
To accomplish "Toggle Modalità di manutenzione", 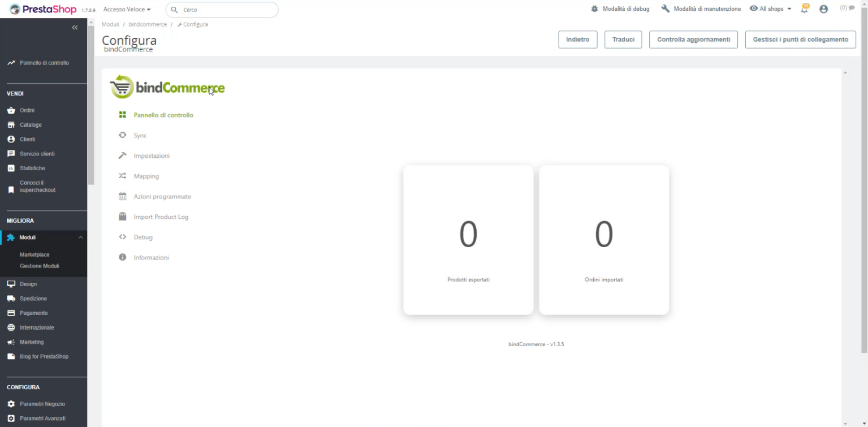I will coord(701,9).
